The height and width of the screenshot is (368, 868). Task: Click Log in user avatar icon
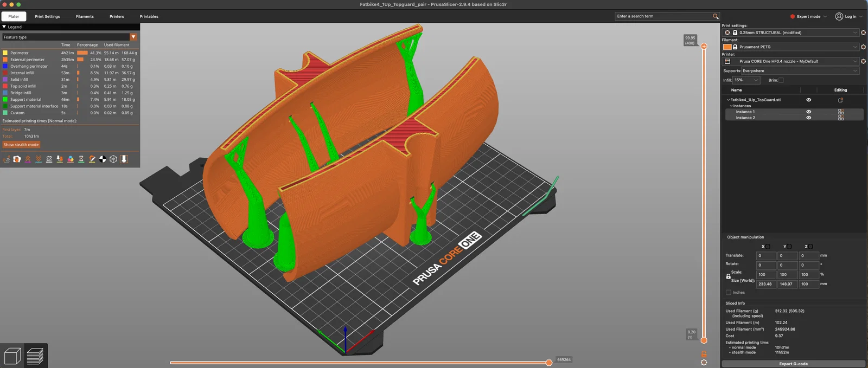tap(839, 16)
